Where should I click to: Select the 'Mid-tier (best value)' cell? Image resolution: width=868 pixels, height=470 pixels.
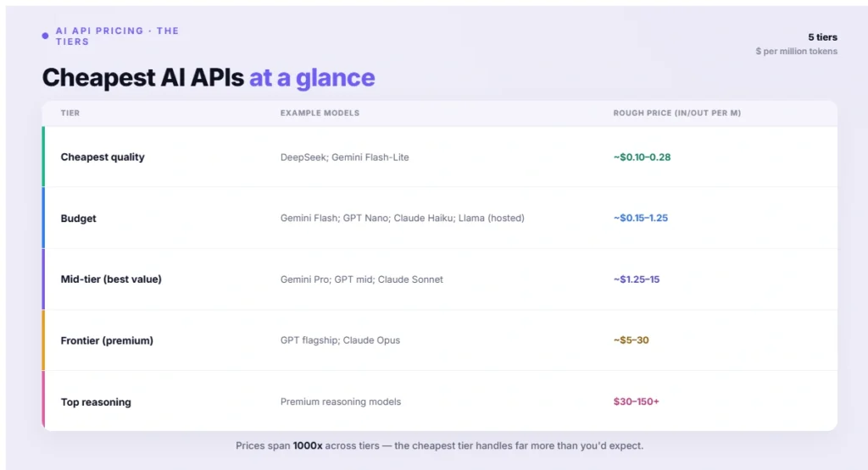[x=111, y=279]
